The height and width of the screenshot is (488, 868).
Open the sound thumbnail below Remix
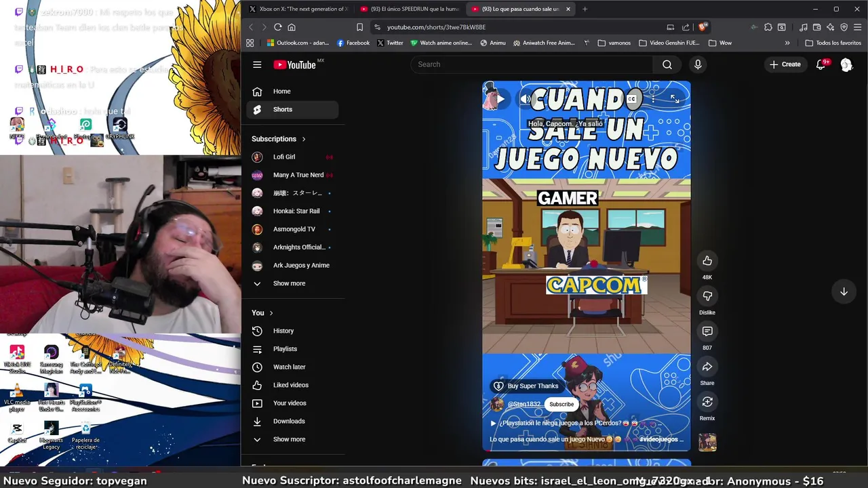click(707, 442)
